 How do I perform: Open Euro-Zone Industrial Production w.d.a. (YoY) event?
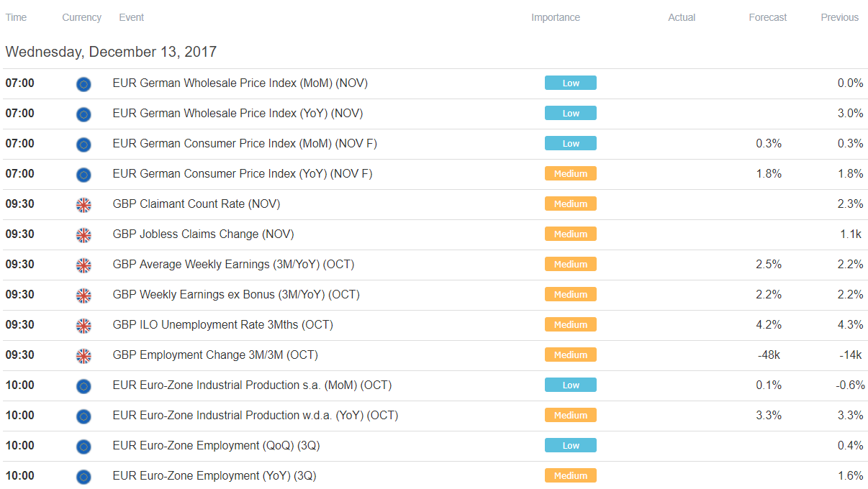256,416
